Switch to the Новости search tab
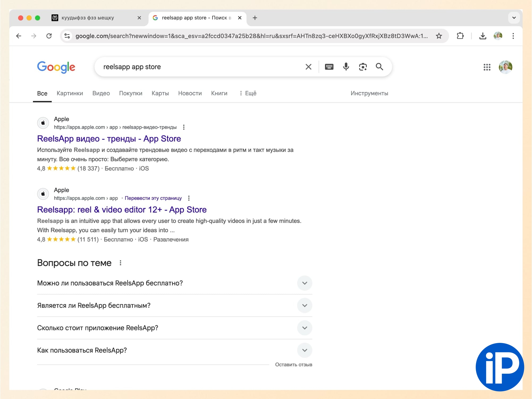 [x=190, y=93]
